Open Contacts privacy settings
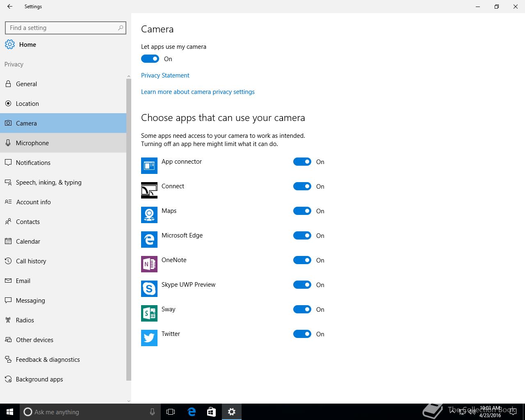This screenshot has width=525, height=420. coord(63,221)
